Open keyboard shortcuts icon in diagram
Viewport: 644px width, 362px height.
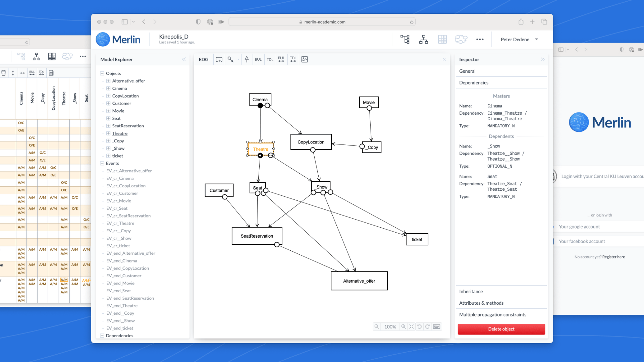437,326
